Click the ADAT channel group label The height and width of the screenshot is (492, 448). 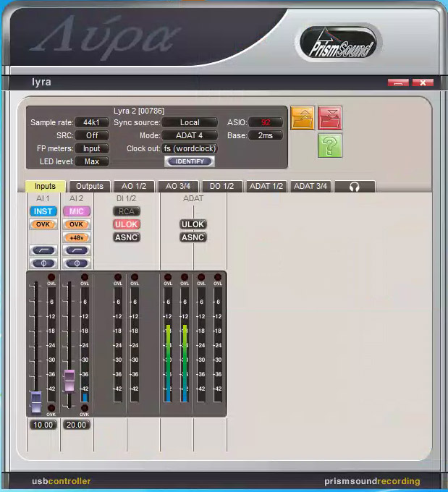pyautogui.click(x=193, y=198)
